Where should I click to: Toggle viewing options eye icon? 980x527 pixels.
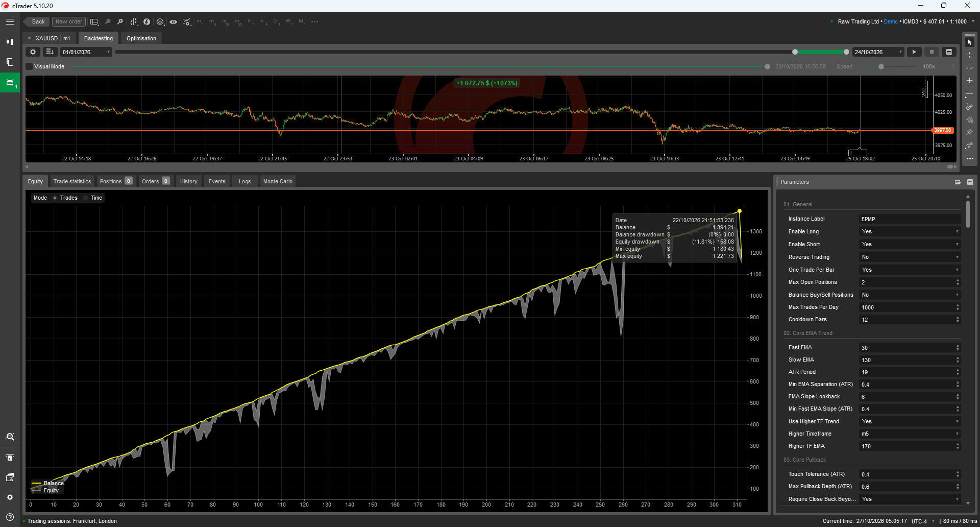pos(174,22)
